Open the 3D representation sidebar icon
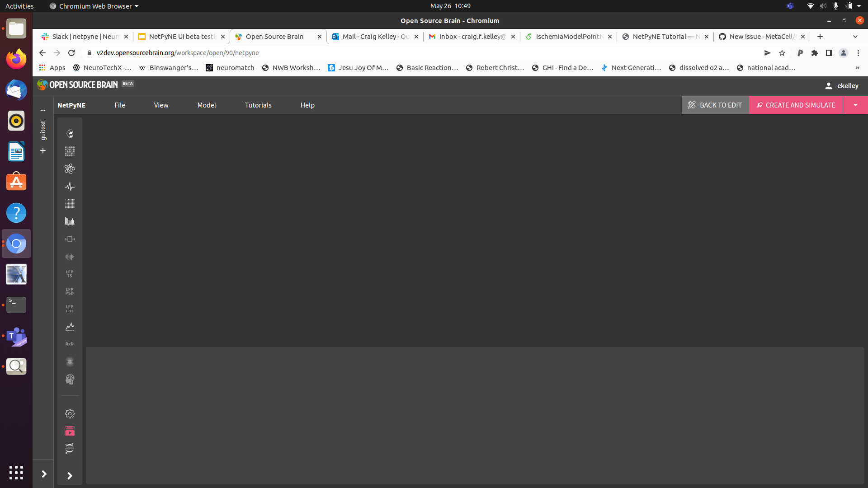 tap(70, 134)
